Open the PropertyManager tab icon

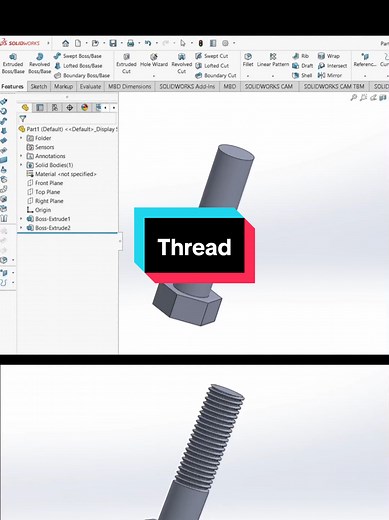[40, 107]
